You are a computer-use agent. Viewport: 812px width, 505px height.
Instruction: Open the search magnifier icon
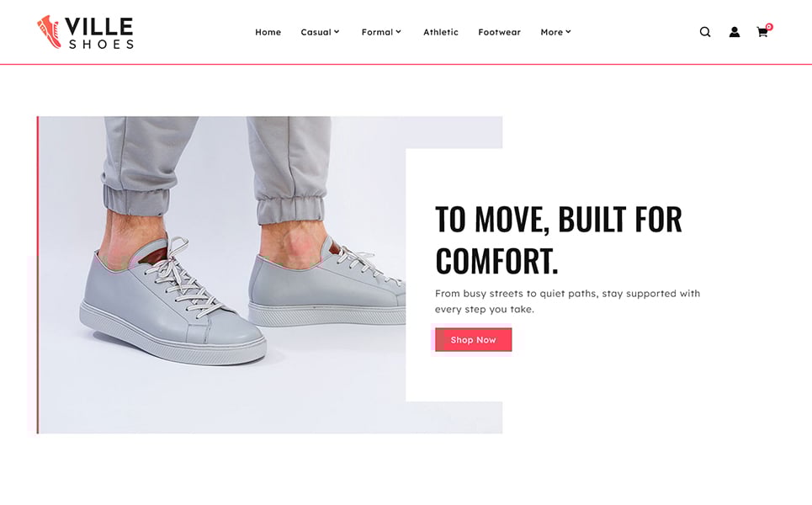(x=705, y=32)
